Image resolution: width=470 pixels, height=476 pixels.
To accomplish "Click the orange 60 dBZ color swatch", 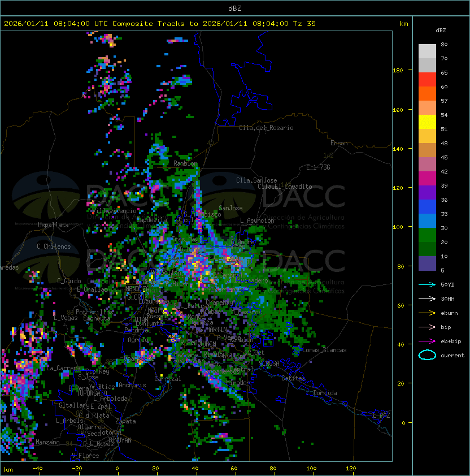I will (427, 94).
